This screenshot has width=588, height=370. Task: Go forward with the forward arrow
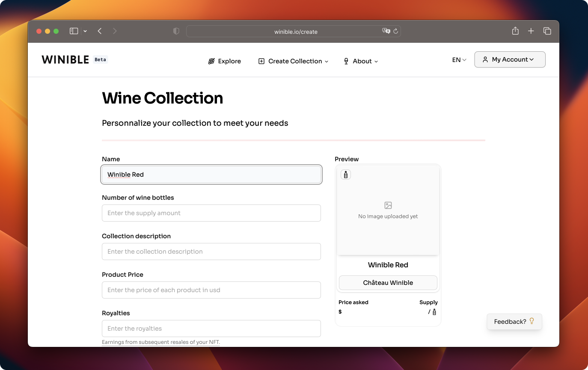[x=115, y=31]
